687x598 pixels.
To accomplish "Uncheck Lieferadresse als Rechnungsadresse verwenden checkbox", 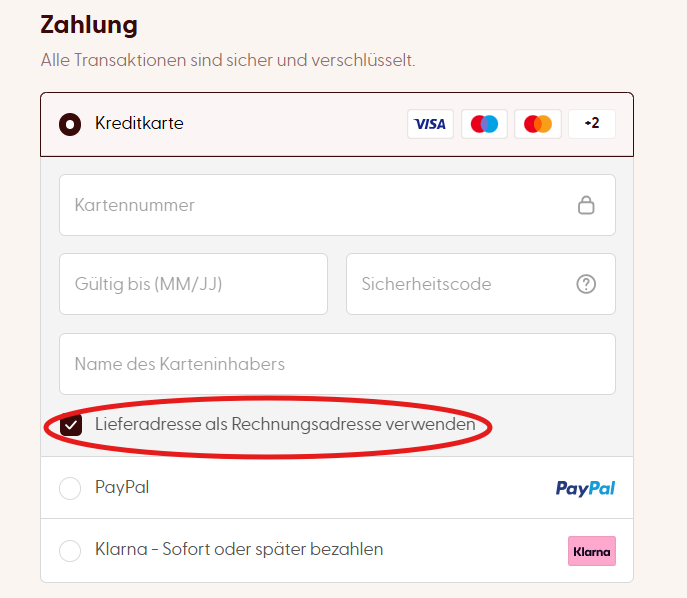I will 71,425.
